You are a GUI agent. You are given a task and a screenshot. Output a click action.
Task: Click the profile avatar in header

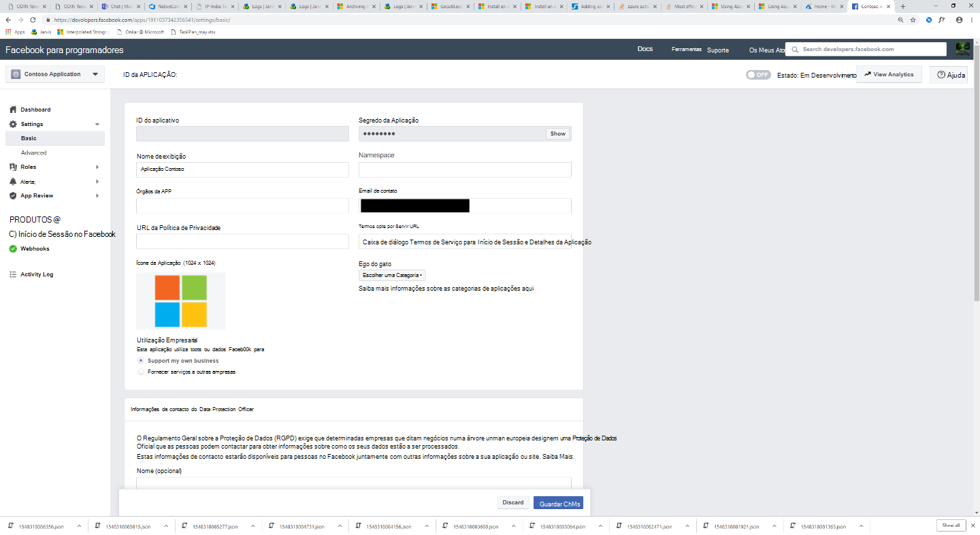[x=963, y=48]
